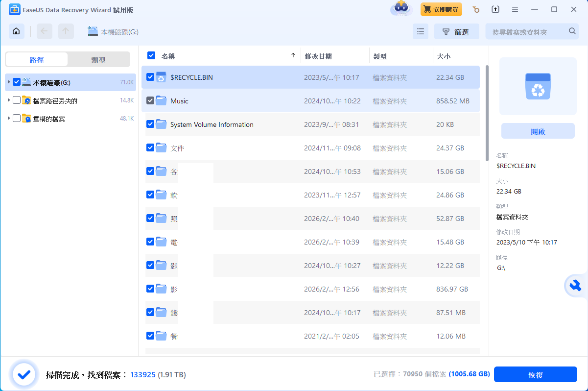Click the Home icon in the toolbar

point(16,31)
